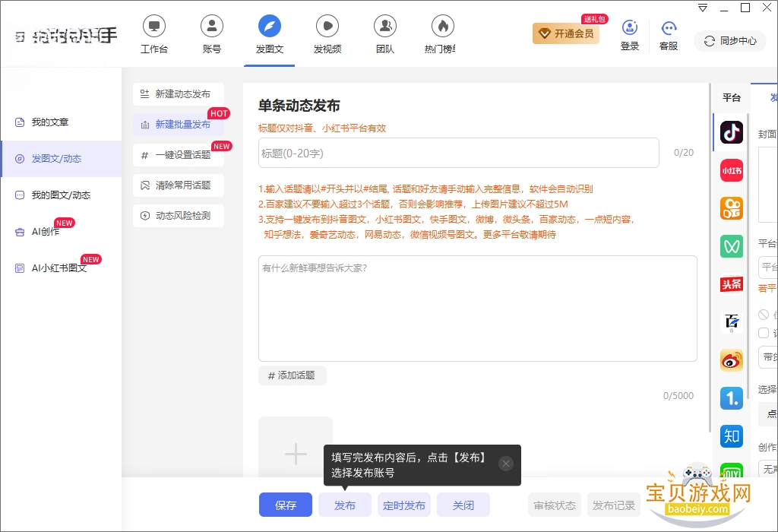This screenshot has width=778, height=532.
Task: Pick the Weibo platform icon
Action: pos(732,360)
